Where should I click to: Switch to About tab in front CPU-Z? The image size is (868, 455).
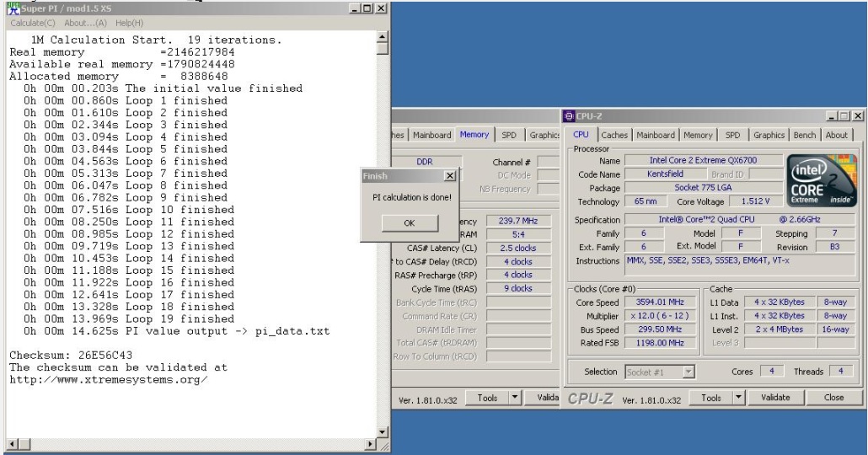(x=837, y=135)
